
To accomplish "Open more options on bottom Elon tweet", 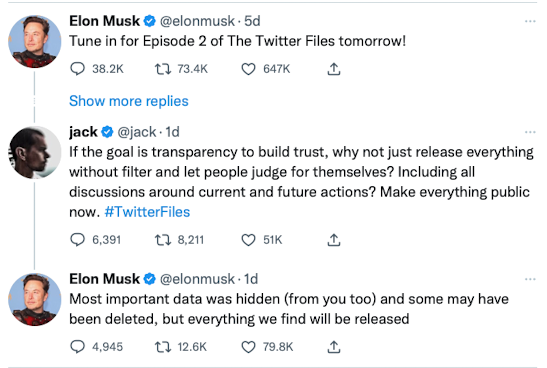I will click(530, 279).
